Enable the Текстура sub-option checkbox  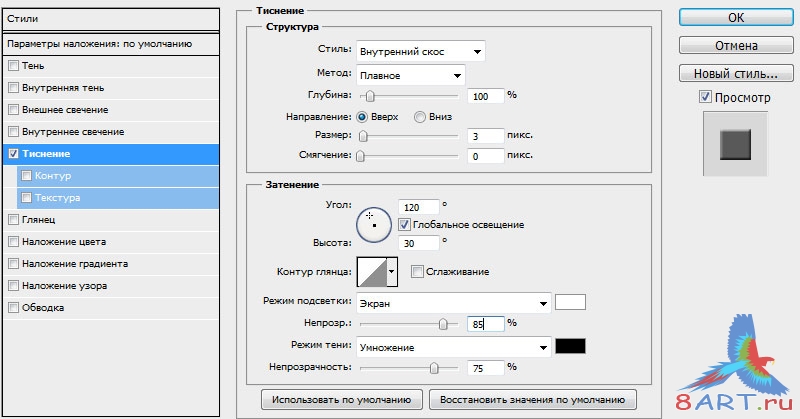point(27,198)
